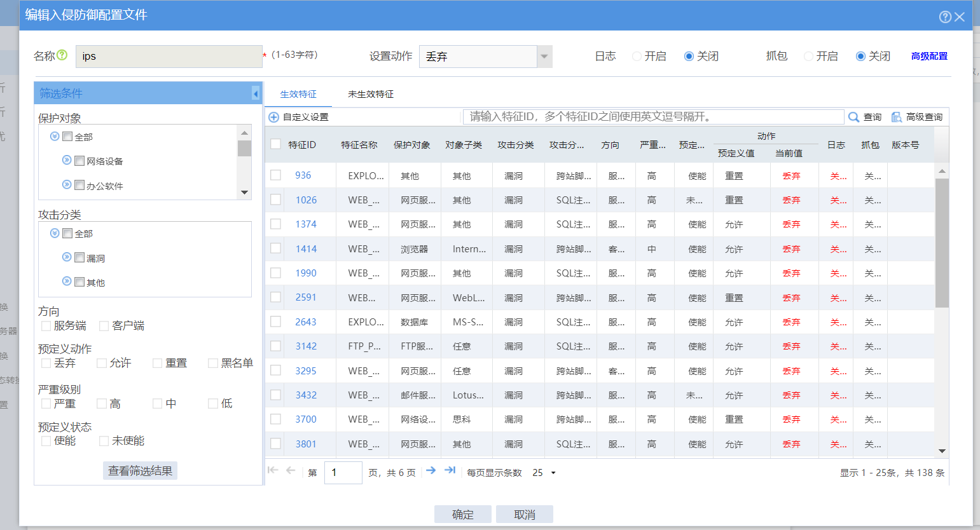The image size is (980, 530).
Task: Check the row checkbox for ID 2643
Action: click(x=275, y=322)
